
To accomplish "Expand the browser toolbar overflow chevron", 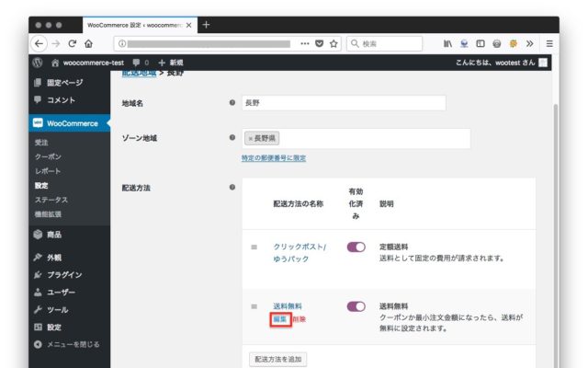I will point(530,43).
